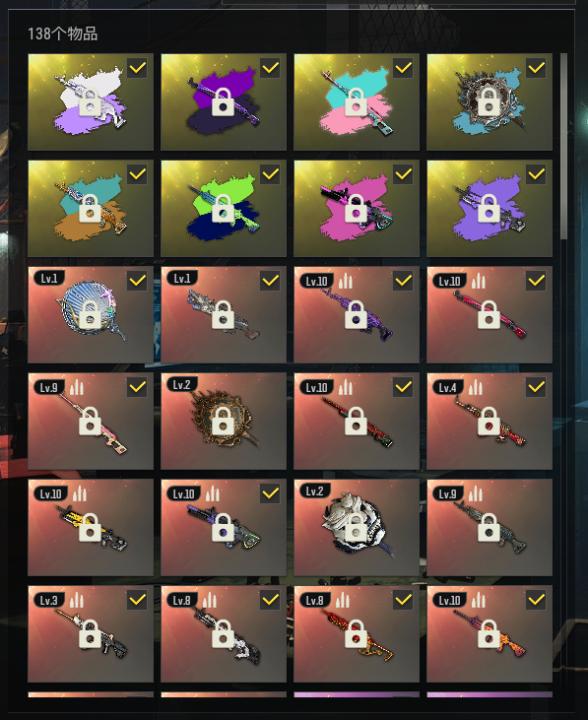Click the vertical scrollbar of the item list
The width and height of the screenshot is (588, 720).
pyautogui.click(x=563, y=146)
